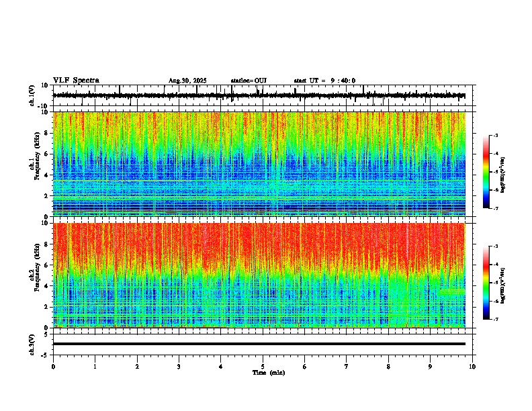Click the "6" kHz tick of ch.2 spectrogram
This screenshot has width=532, height=411.
[46, 265]
